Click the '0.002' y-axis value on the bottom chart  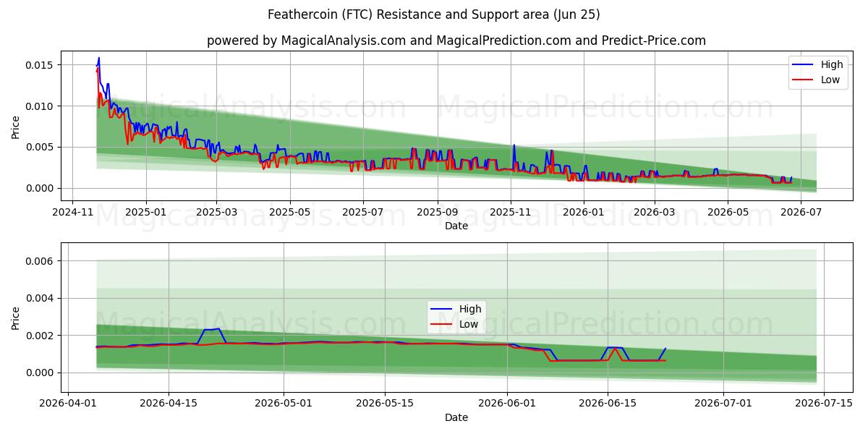pyautogui.click(x=40, y=336)
